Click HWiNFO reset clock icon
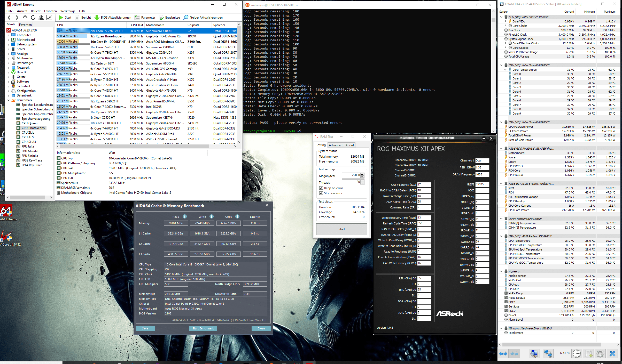This screenshot has height=364, width=622. 577,354
